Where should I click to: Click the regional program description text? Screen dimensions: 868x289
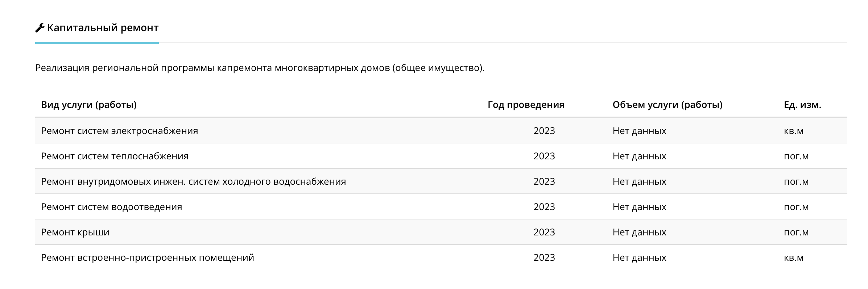260,68
